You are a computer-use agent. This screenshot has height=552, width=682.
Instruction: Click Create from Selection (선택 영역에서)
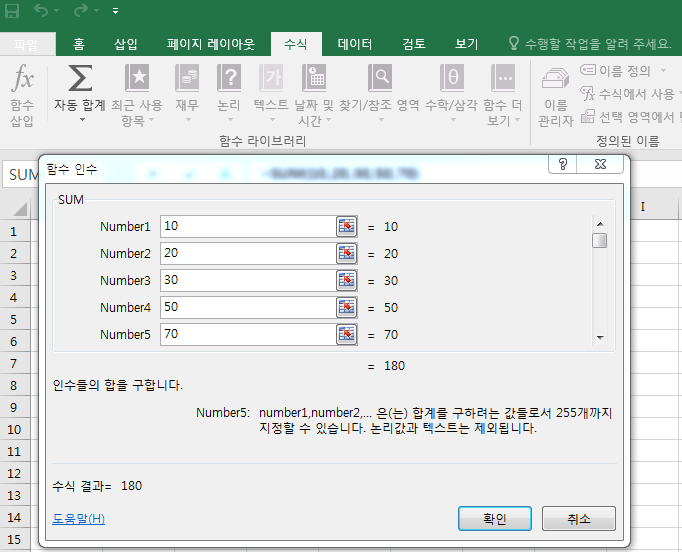pos(631,117)
